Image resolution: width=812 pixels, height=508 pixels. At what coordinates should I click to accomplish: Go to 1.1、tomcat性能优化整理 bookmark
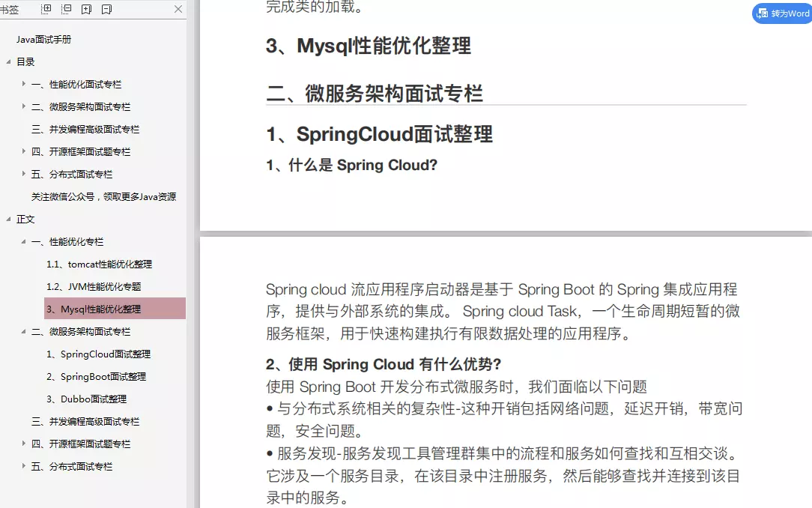100,264
